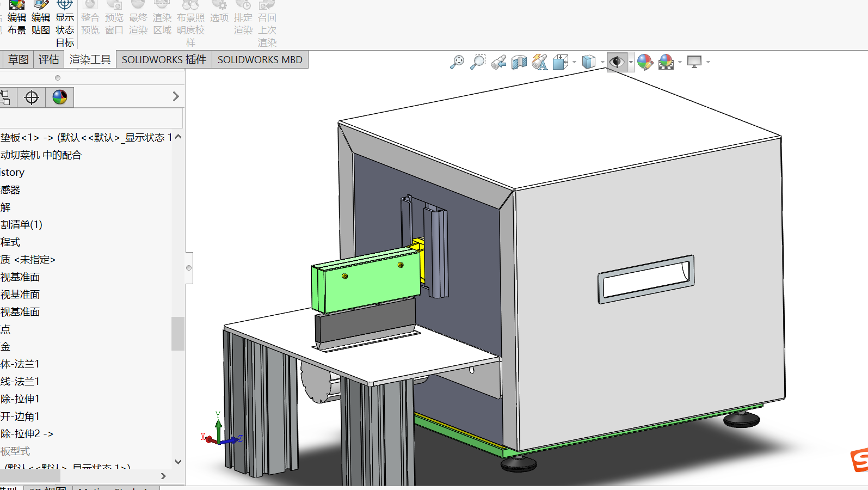
Task: Click the View Orientation cube icon
Action: pos(561,62)
